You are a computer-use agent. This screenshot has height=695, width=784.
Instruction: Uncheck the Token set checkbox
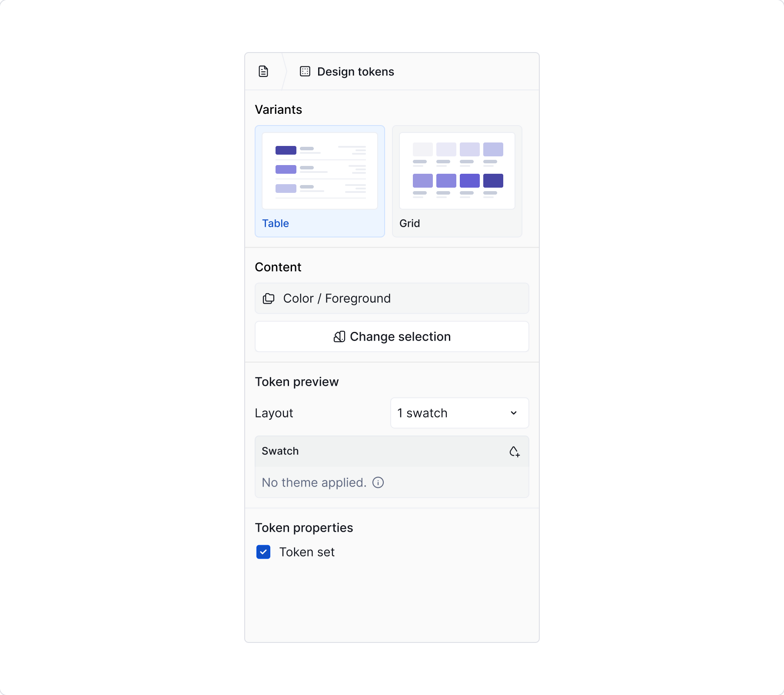[x=263, y=552]
